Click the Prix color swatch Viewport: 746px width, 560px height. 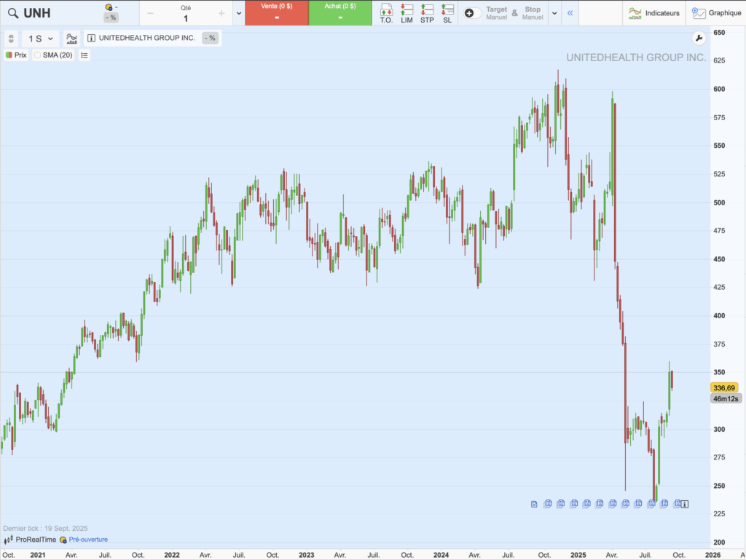click(8, 55)
